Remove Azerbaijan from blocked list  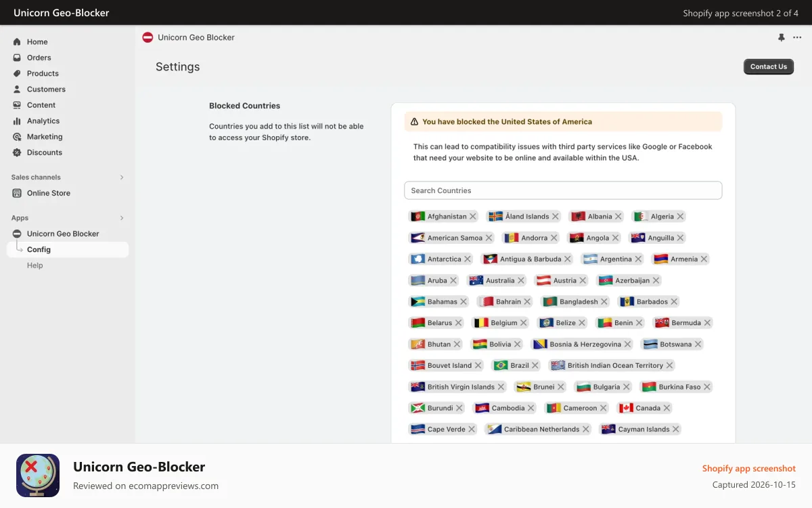click(x=656, y=280)
